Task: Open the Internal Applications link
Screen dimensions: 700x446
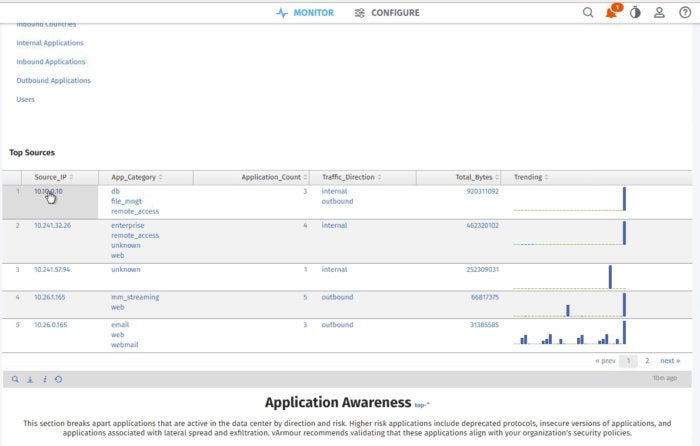Action: point(50,43)
